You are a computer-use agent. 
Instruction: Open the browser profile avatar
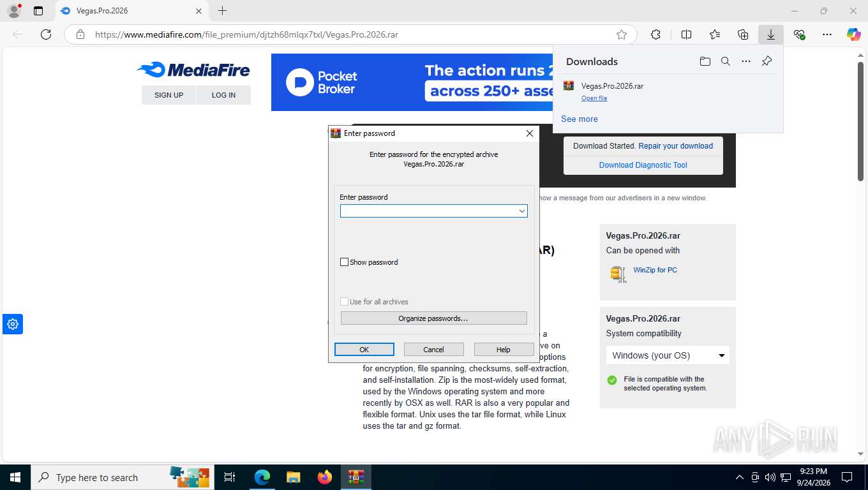13,11
